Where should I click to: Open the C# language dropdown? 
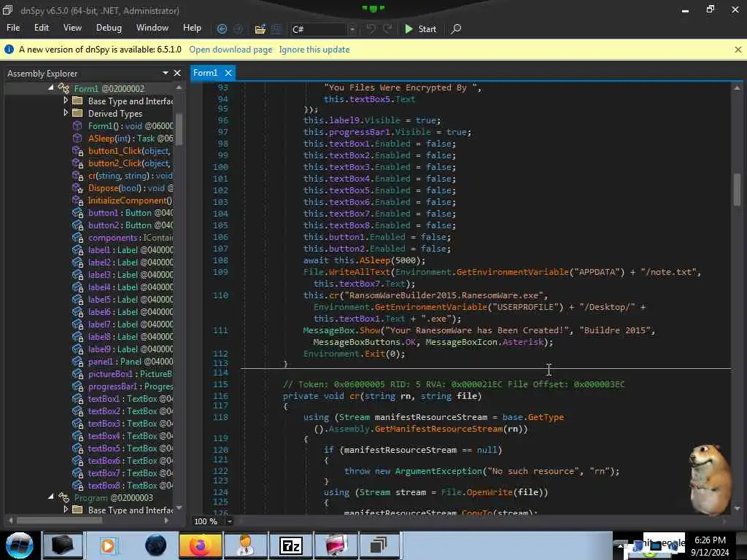pyautogui.click(x=352, y=29)
